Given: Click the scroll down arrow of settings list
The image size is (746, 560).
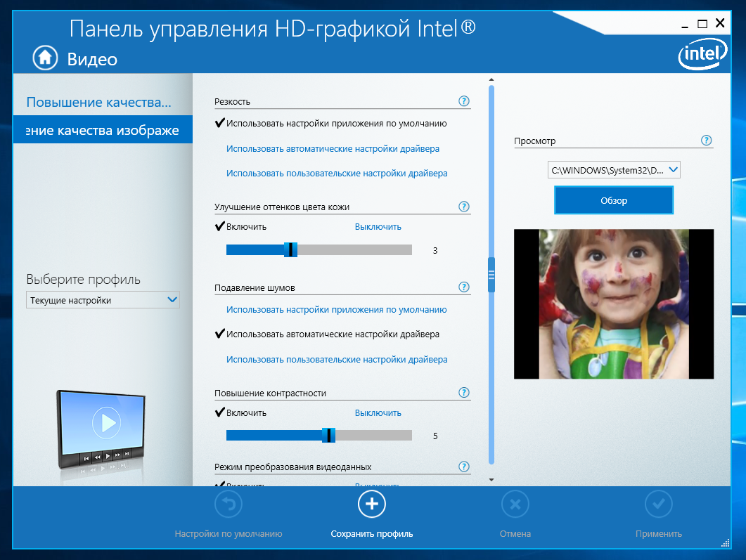Looking at the screenshot, I should point(491,480).
